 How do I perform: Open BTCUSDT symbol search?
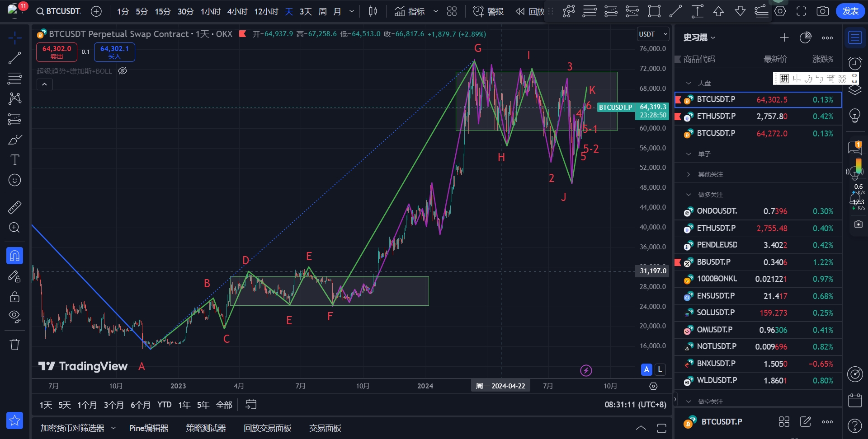[x=59, y=11]
